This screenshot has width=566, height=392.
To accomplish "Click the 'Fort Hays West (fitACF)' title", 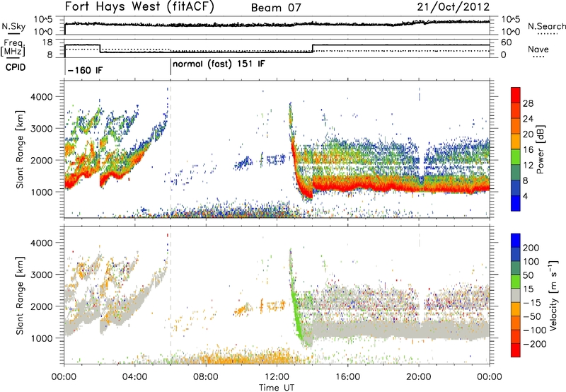I will tap(139, 7).
